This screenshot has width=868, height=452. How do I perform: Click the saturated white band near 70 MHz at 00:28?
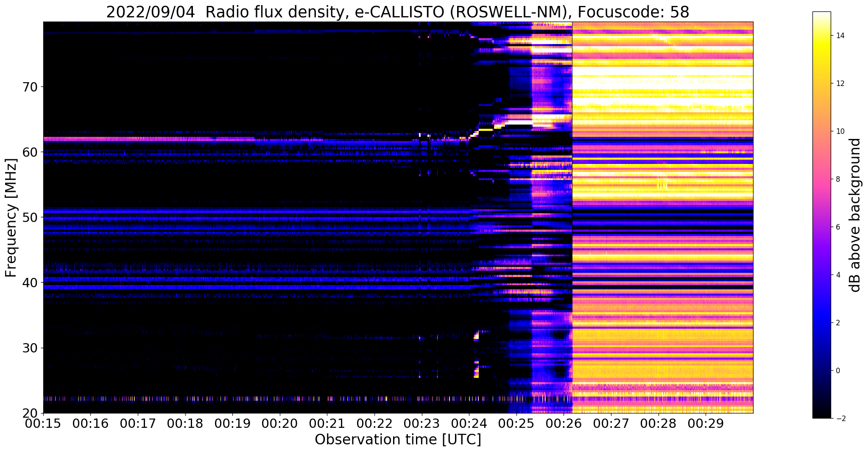tap(658, 83)
